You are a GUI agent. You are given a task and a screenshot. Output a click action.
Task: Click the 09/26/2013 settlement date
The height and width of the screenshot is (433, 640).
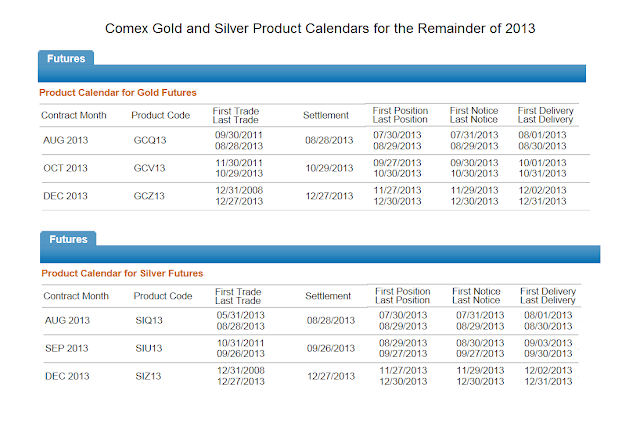331,349
